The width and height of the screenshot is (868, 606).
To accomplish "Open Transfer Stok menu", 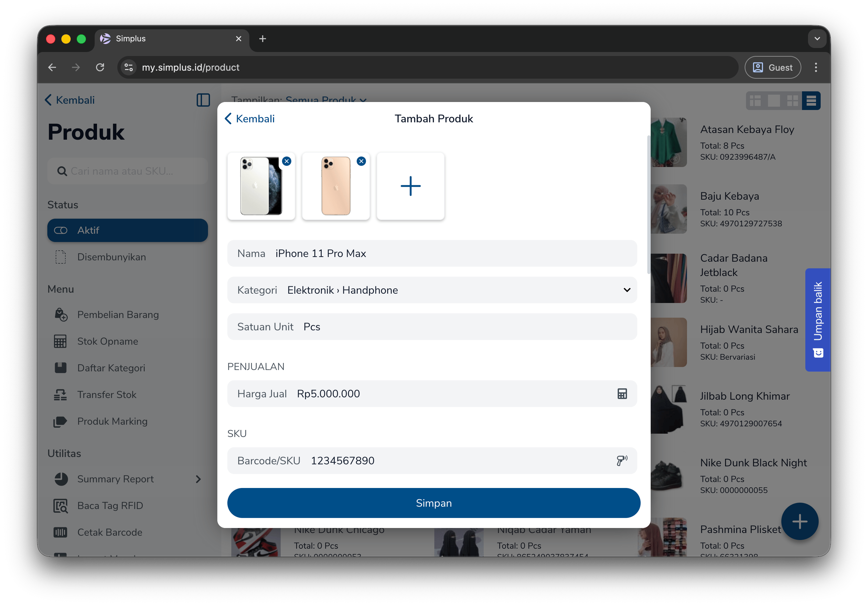I will pyautogui.click(x=127, y=394).
